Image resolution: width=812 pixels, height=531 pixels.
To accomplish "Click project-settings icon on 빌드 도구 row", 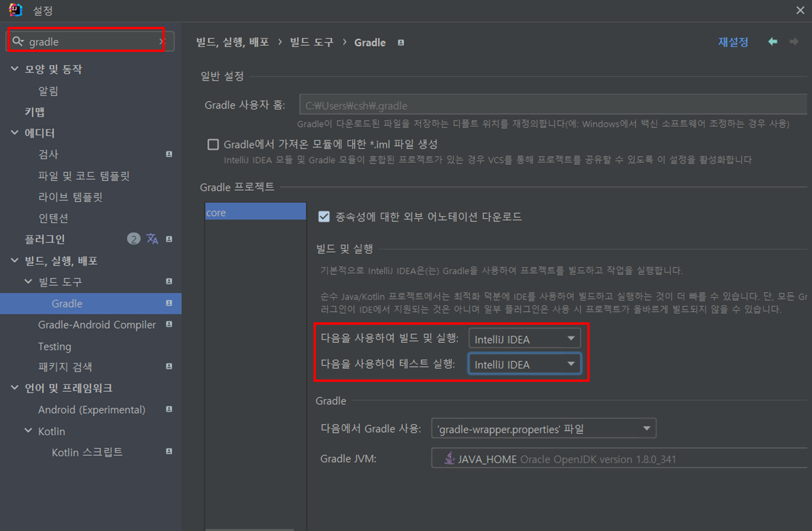I will pyautogui.click(x=169, y=281).
